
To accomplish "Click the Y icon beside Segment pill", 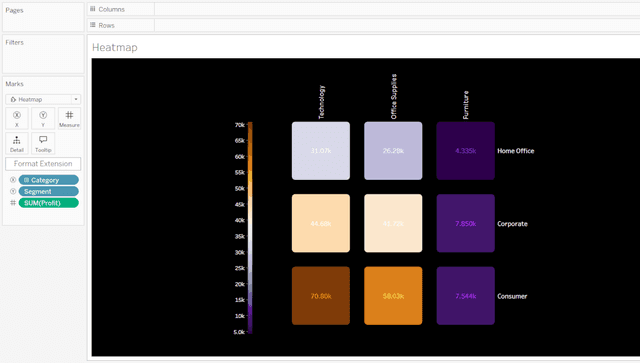I will pos(13,192).
